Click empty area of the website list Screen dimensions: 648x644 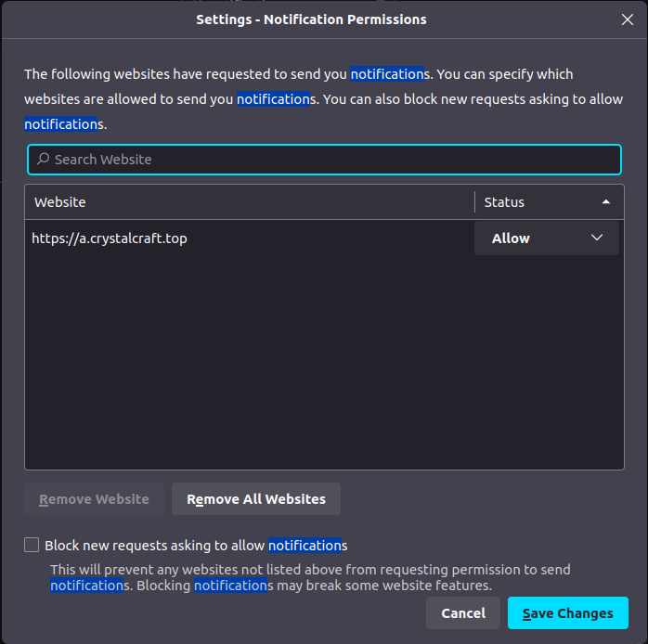[323, 371]
